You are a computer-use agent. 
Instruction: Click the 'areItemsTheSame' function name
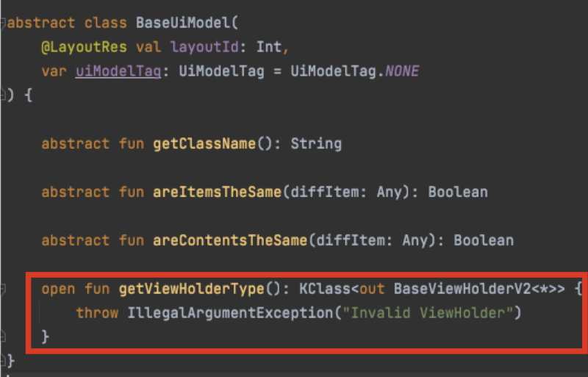(x=217, y=192)
